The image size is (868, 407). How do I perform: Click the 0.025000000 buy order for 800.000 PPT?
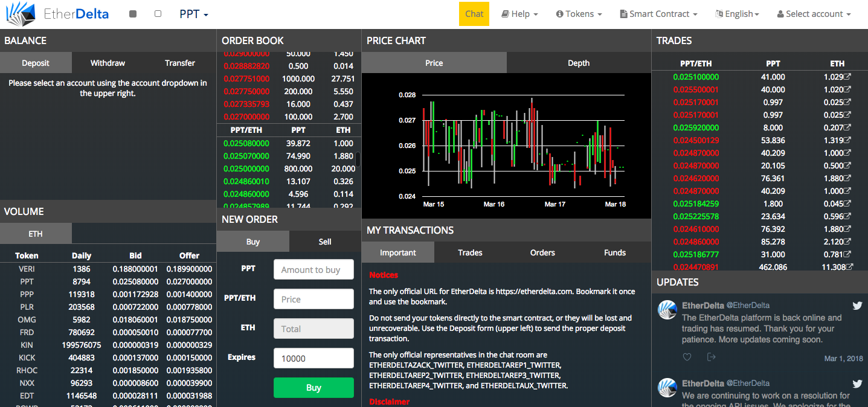289,168
